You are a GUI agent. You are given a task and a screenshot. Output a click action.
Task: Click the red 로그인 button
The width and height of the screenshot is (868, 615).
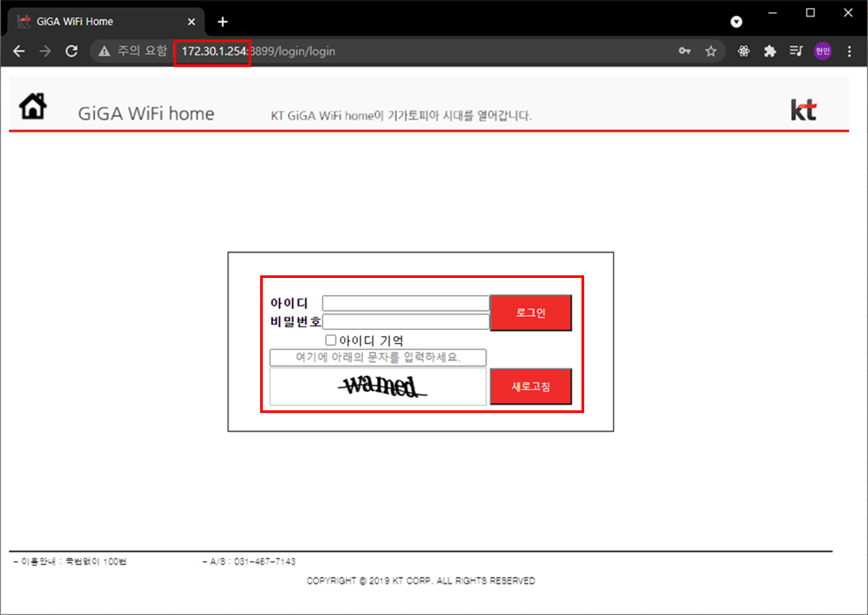click(x=531, y=313)
